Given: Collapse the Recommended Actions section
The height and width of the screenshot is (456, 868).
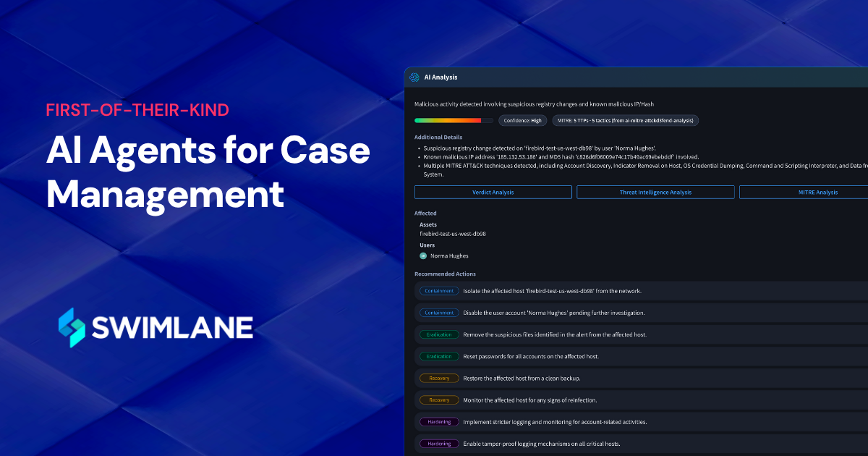Looking at the screenshot, I should (x=445, y=274).
